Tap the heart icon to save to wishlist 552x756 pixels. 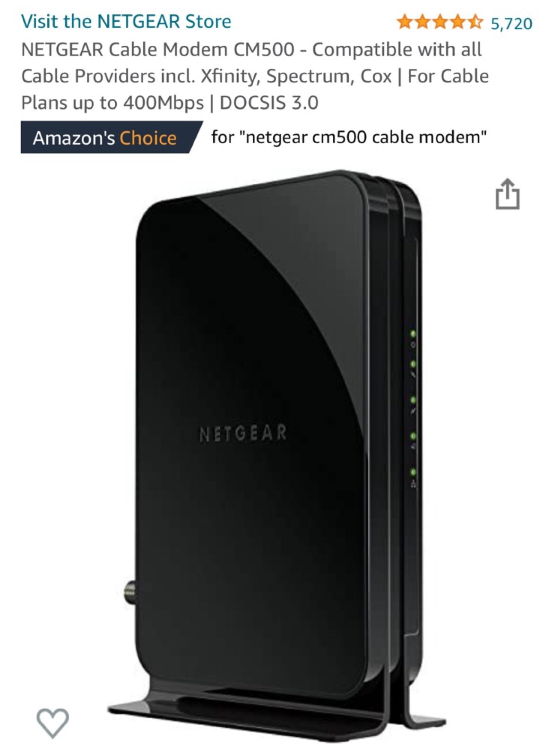tap(52, 723)
